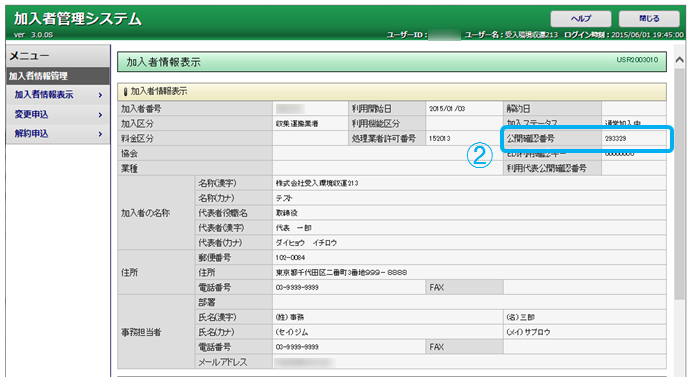Click the 協会 label
The height and width of the screenshot is (384, 692).
(x=129, y=154)
